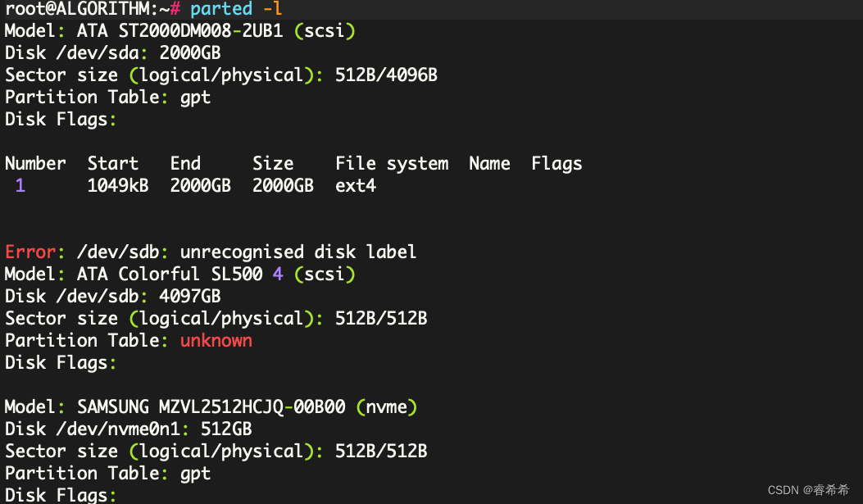Click partition Number 1 entry

(x=20, y=185)
